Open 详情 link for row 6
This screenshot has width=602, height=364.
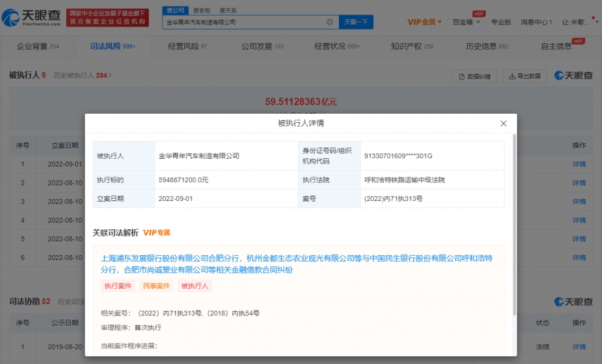point(579,258)
